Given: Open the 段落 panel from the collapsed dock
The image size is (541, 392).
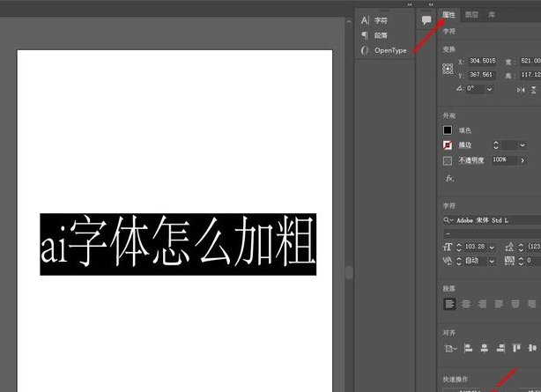Looking at the screenshot, I should 374,35.
